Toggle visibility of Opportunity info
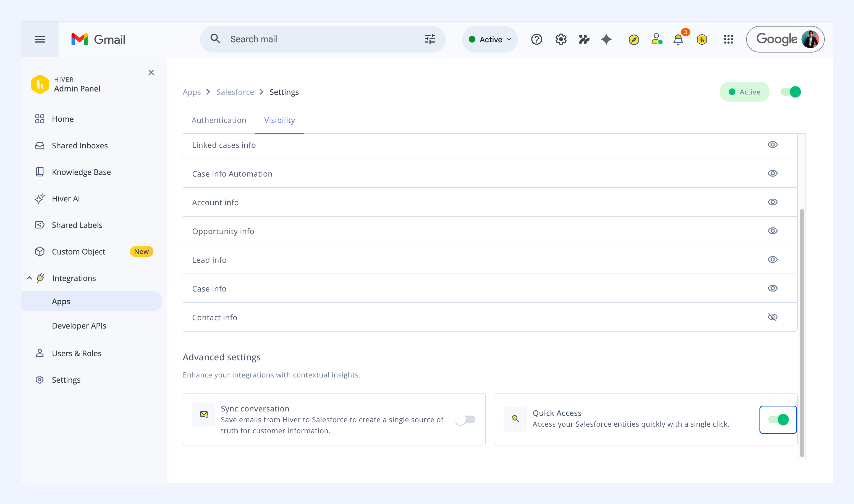The image size is (854, 504). (x=772, y=231)
